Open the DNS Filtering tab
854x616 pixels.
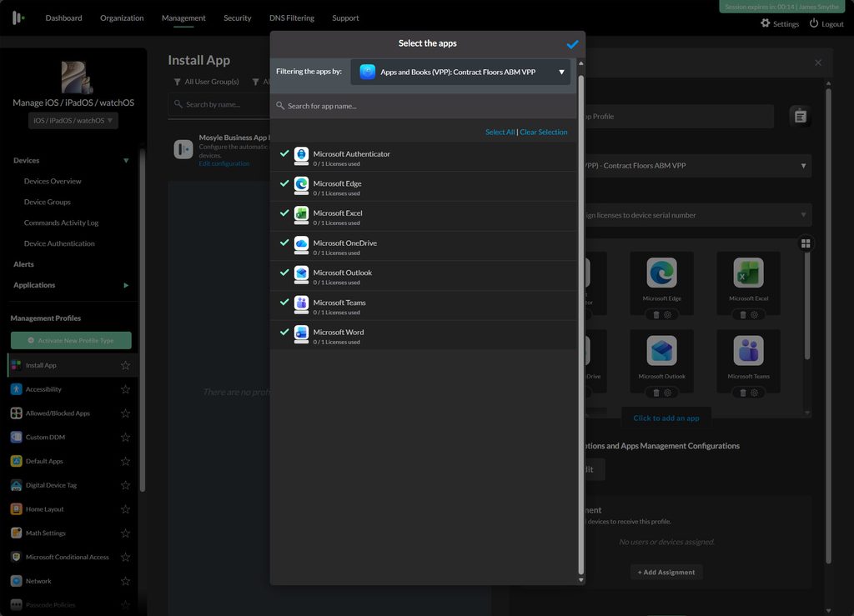click(x=292, y=18)
